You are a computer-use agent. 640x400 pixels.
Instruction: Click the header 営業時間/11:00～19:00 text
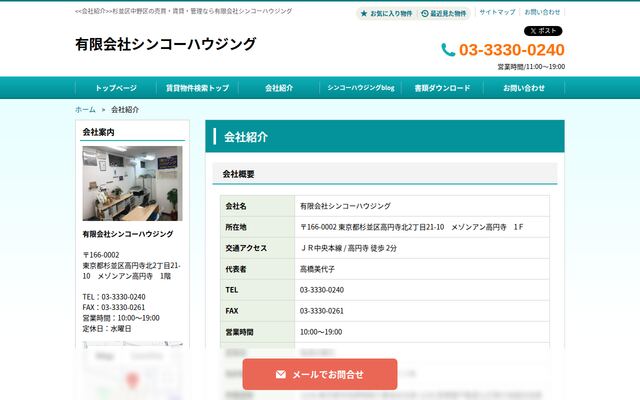(531, 67)
